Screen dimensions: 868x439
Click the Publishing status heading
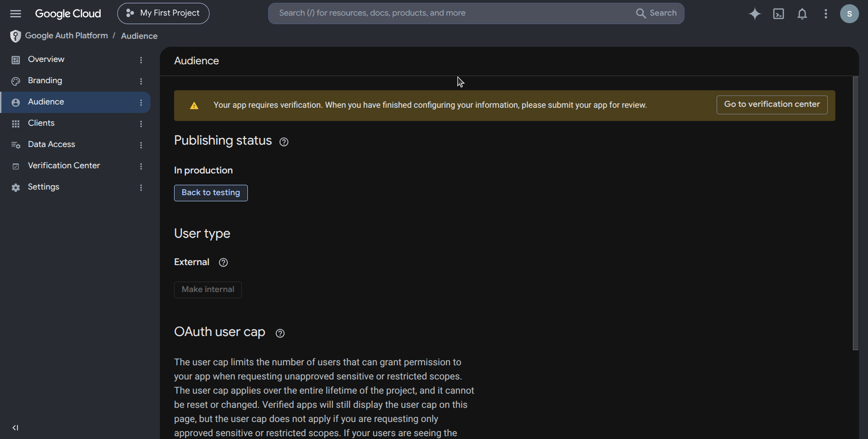pos(223,141)
